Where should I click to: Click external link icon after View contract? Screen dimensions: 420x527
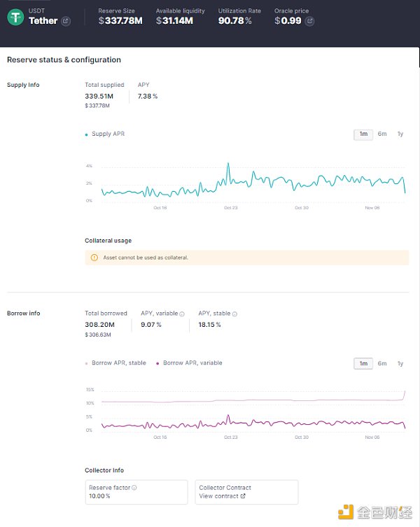pos(243,496)
